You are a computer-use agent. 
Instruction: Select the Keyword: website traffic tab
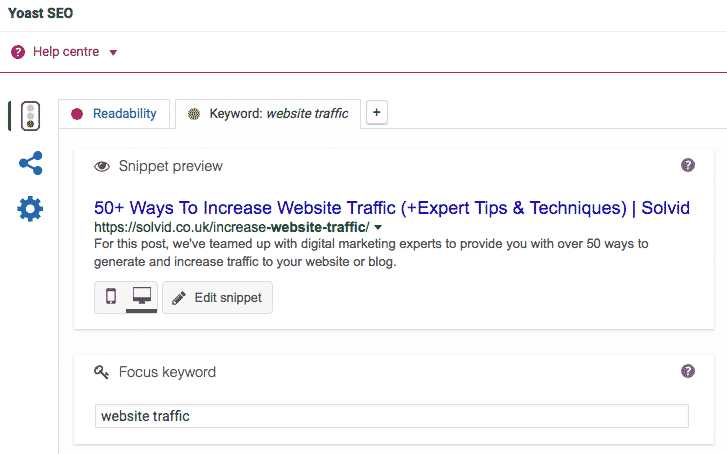(x=268, y=114)
